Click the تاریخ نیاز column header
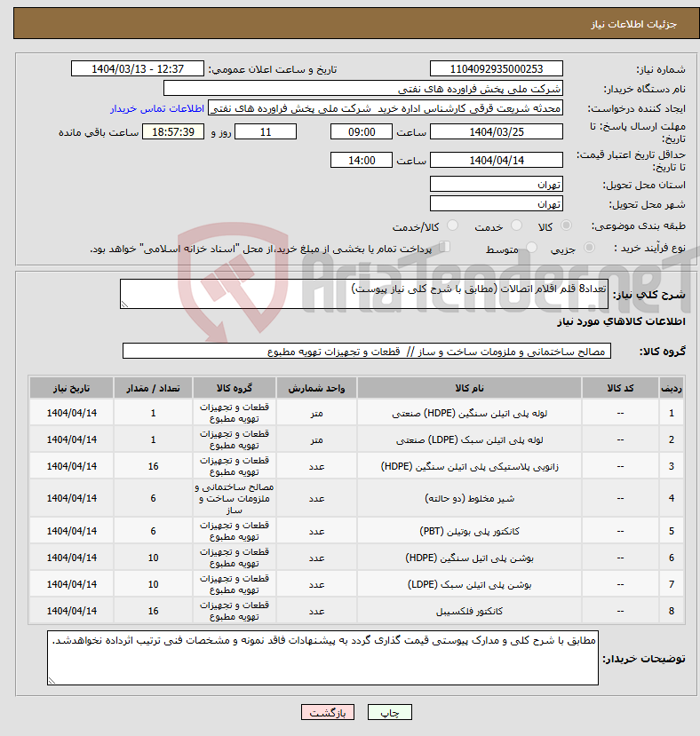 coord(71,388)
